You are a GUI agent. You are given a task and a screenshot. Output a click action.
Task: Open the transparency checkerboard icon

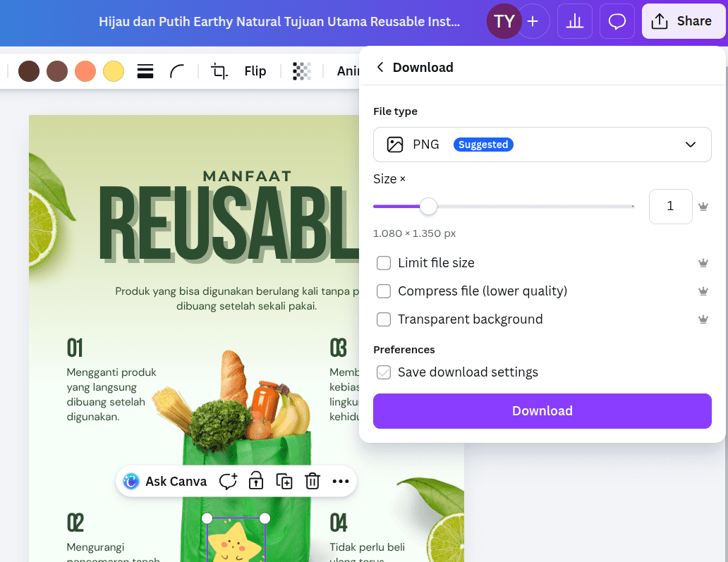(x=302, y=71)
